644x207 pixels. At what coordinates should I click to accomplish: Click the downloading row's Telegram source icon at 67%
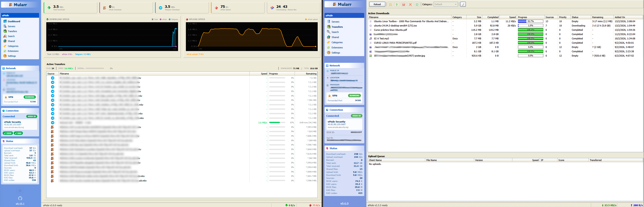pyautogui.click(x=52, y=123)
